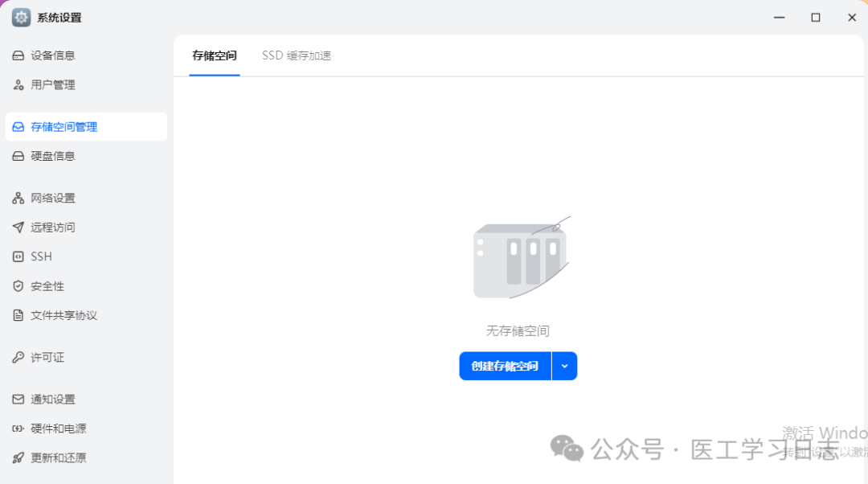Screen dimensions: 868x484
Task: Expand the 创建存储空间 dropdown arrow
Action: tap(564, 366)
